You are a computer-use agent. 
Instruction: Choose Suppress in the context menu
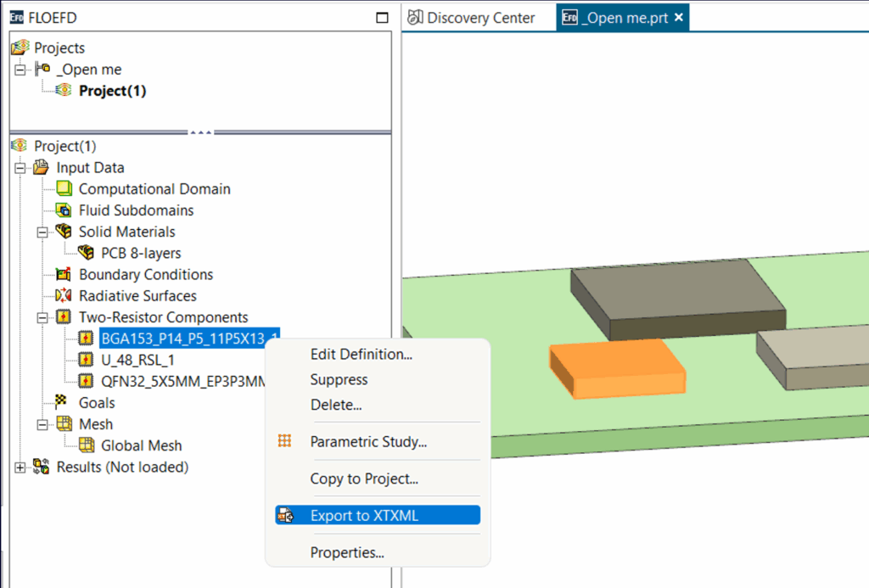(339, 380)
